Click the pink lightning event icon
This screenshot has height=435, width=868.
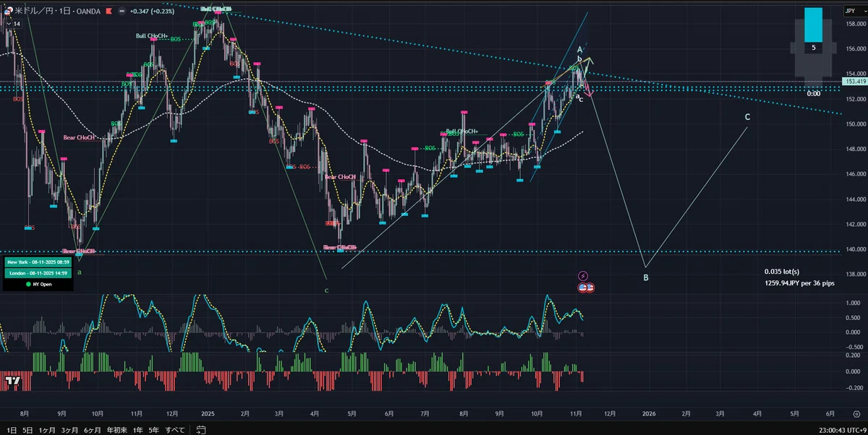[584, 276]
